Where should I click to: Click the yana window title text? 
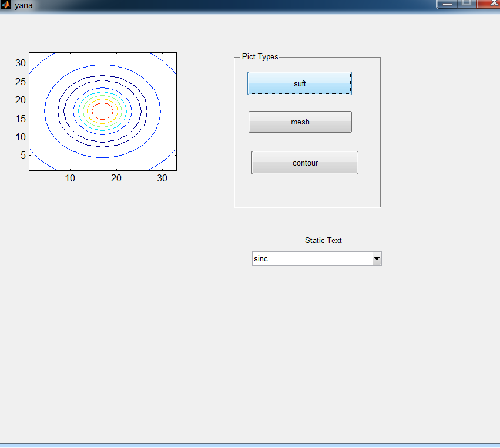point(24,5)
